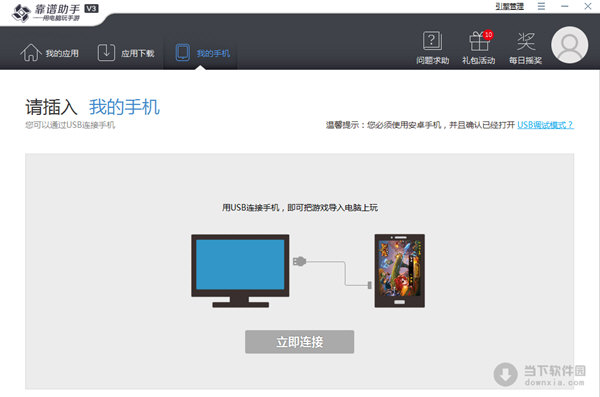Minimize the 靠谱助手 window
The image size is (600, 397).
pos(564,6)
